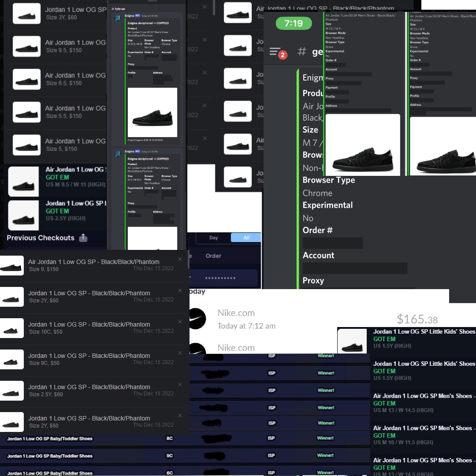This screenshot has width=476, height=476.
Task: Click Enigma bot avatar on M 9 / W 10.5 message
Action: pos(118,154)
